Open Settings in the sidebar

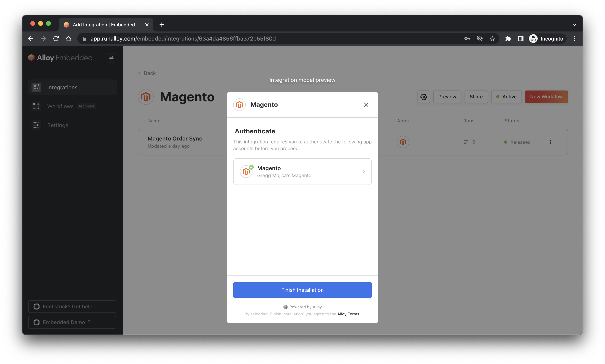point(58,125)
